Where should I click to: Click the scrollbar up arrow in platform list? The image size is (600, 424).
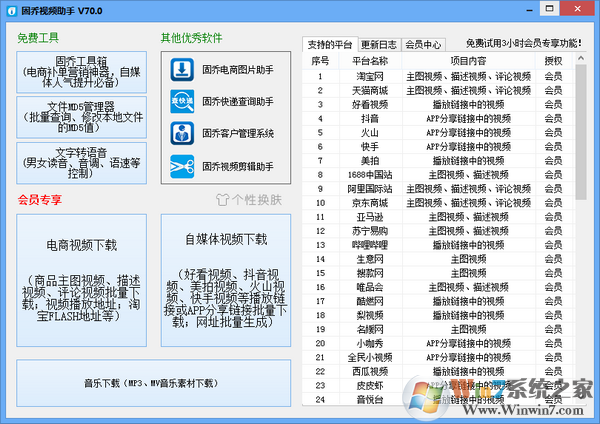[581, 60]
